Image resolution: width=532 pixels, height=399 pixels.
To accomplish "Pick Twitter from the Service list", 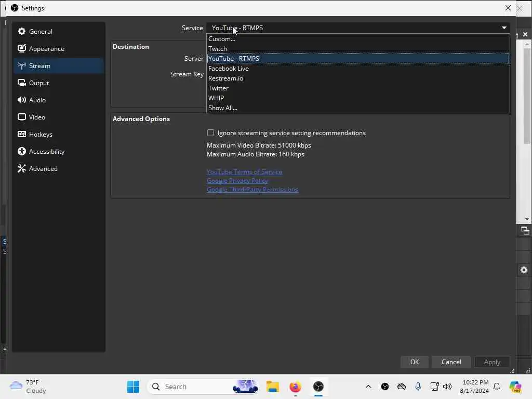I will (x=358, y=88).
